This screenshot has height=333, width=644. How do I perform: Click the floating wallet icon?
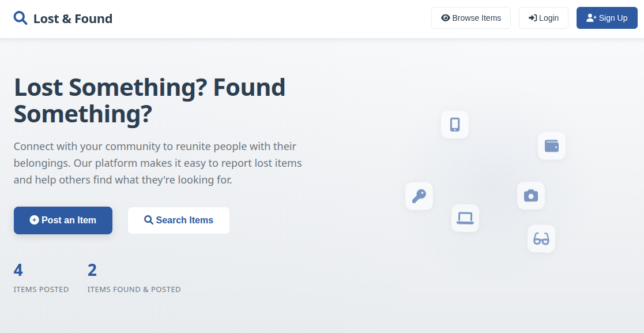[552, 146]
